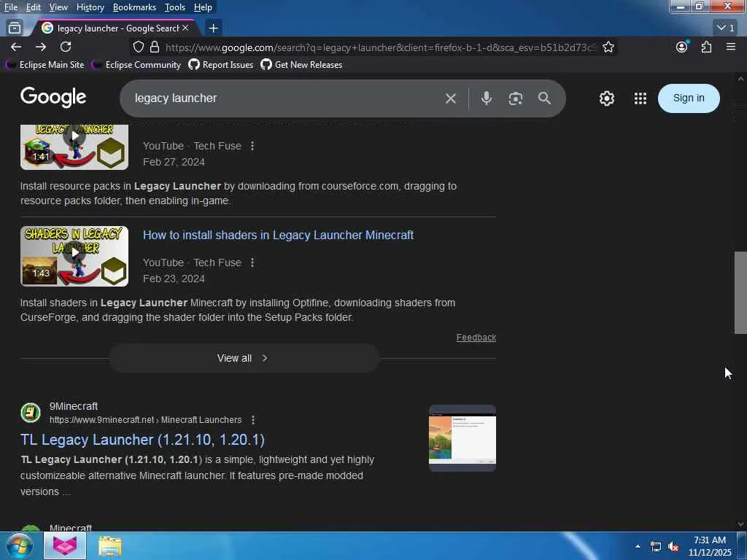The width and height of the screenshot is (747, 560).
Task: Open the View menu
Action: (x=58, y=7)
